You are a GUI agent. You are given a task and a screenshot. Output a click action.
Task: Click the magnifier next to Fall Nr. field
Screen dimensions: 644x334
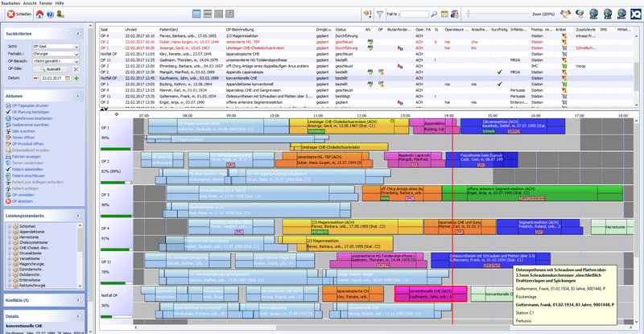(x=434, y=14)
